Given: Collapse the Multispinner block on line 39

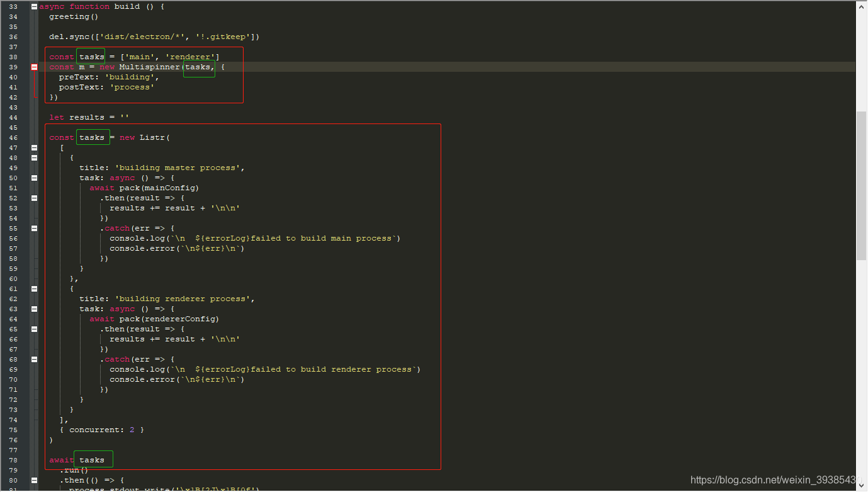Looking at the screenshot, I should tap(34, 67).
